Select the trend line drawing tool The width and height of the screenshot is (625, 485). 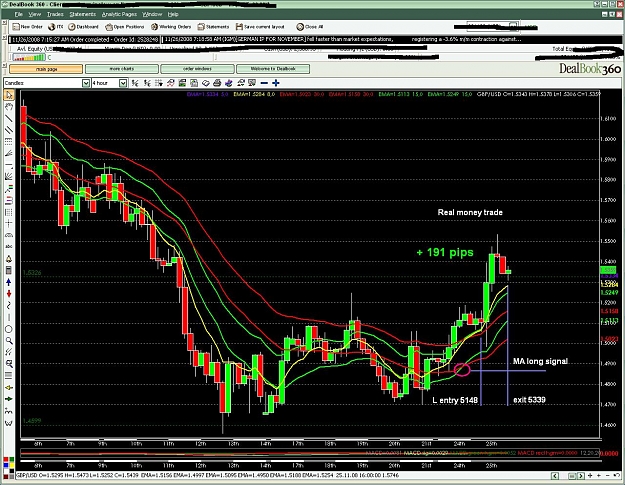[x=9, y=118]
